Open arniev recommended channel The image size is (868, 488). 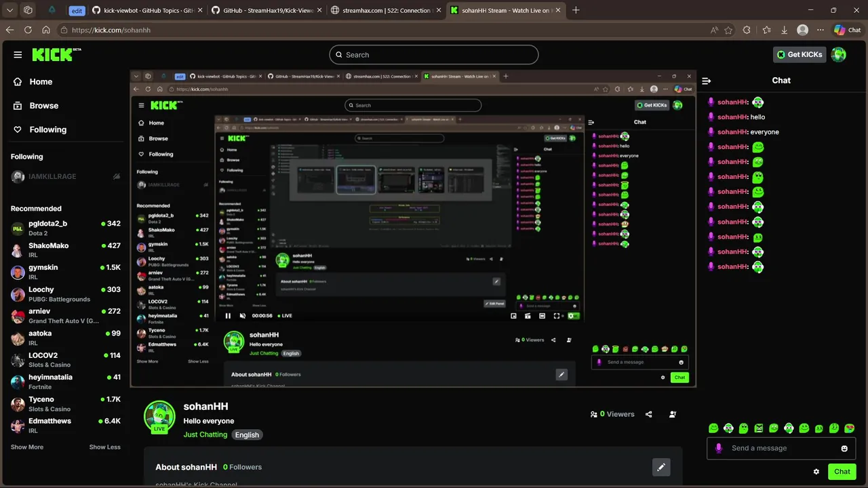pos(65,316)
